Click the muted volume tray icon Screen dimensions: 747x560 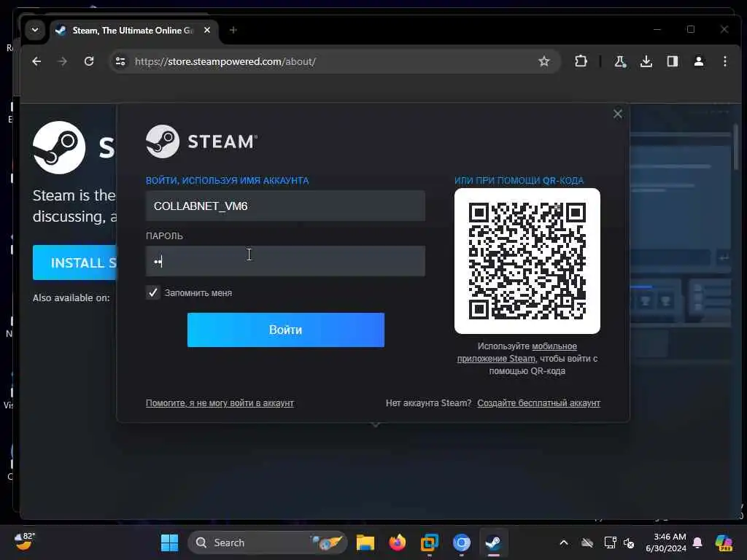pyautogui.click(x=629, y=542)
